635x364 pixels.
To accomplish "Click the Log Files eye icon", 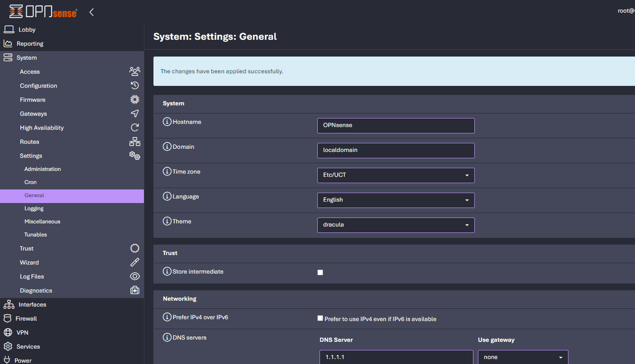I will 134,276.
